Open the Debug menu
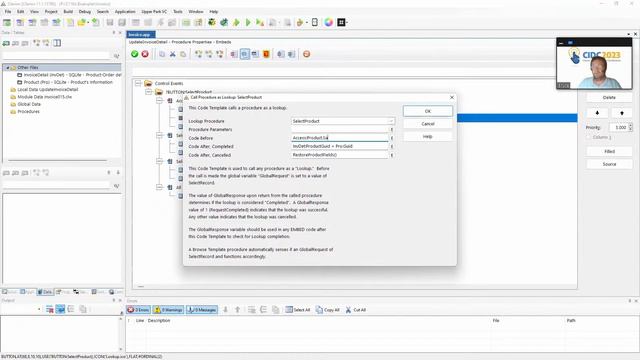Viewport: 640px width, 360px height. [84, 11]
